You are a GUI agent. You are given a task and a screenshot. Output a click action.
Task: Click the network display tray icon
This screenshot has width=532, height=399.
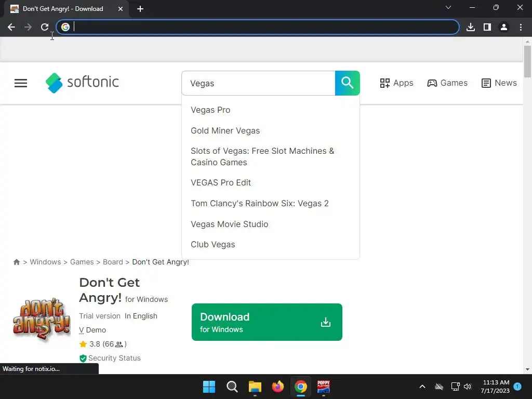point(455,387)
